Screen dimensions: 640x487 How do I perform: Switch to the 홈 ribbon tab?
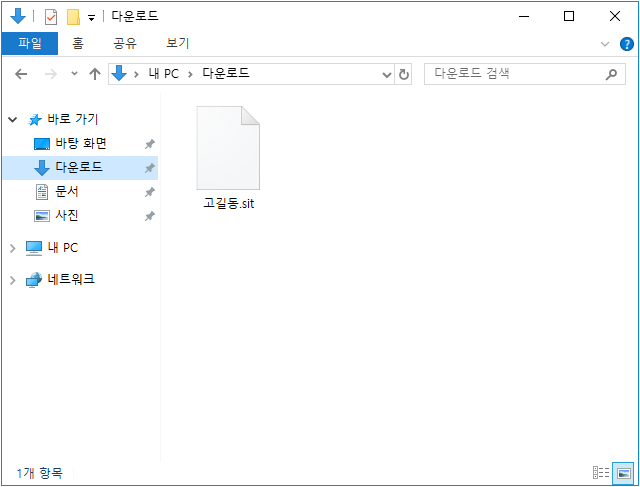tap(78, 43)
